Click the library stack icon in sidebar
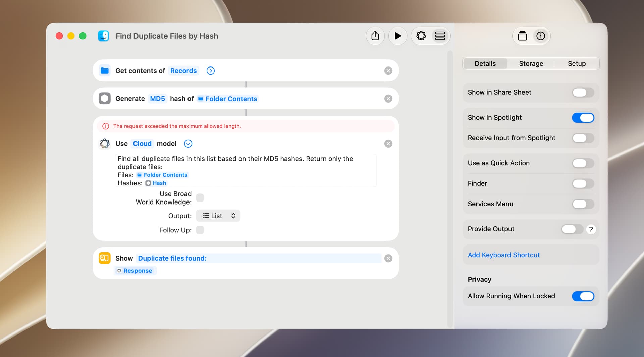Screen dimensions: 644x357 [x=522, y=36]
